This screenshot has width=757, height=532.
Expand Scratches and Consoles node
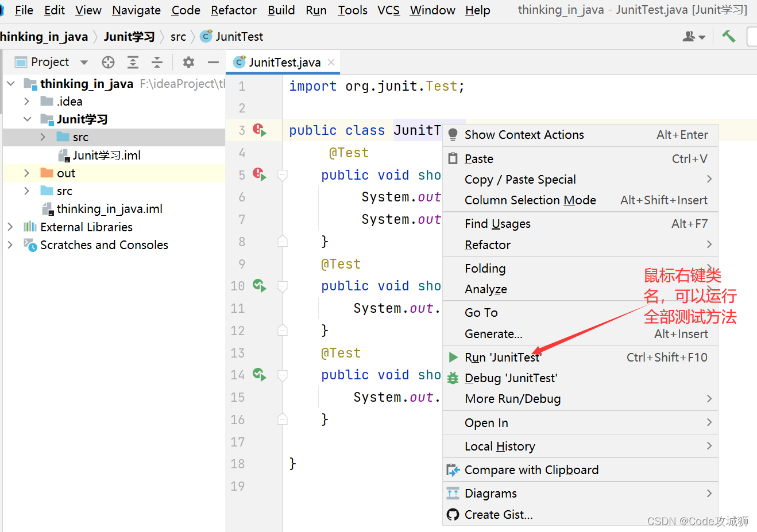tap(10, 244)
